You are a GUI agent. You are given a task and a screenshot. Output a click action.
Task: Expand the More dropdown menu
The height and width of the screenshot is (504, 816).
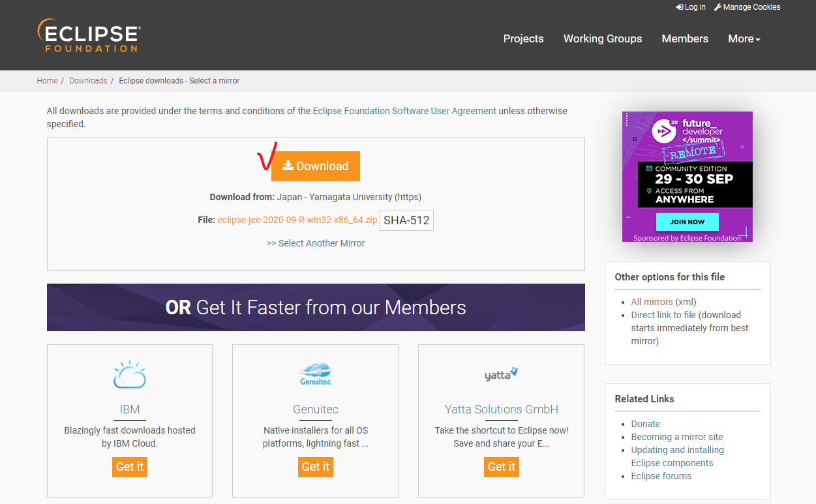tap(744, 38)
